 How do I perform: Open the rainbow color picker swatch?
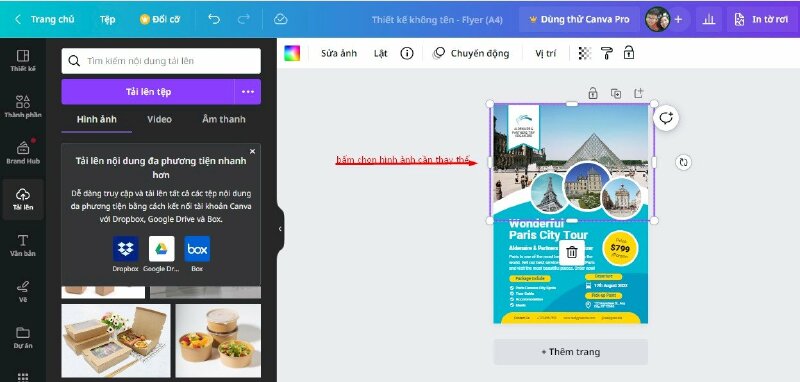[292, 54]
